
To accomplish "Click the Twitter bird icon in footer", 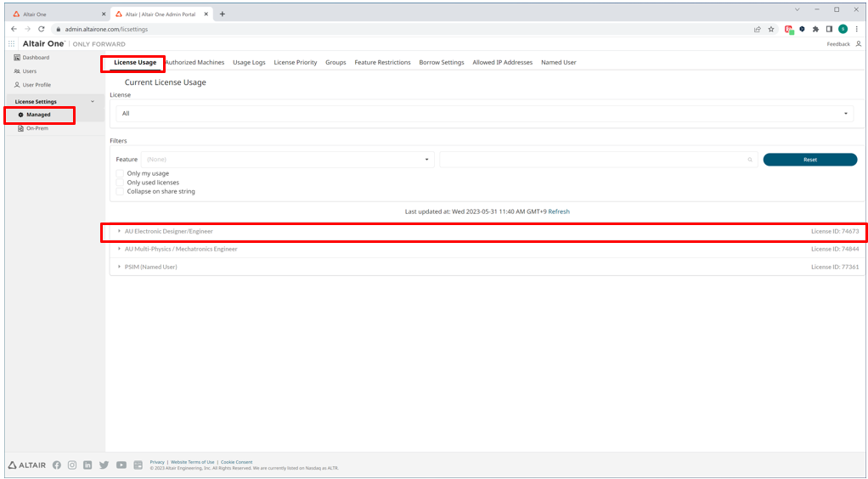I will [x=104, y=465].
